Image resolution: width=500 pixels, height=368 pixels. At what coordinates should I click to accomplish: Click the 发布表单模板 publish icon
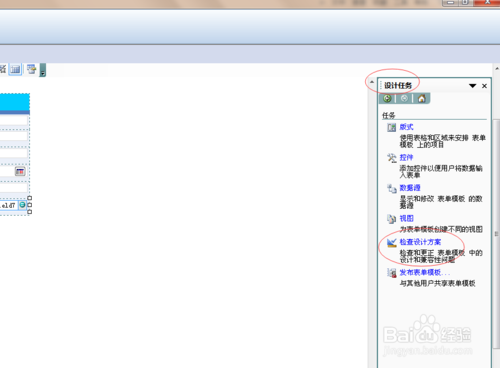pyautogui.click(x=391, y=273)
